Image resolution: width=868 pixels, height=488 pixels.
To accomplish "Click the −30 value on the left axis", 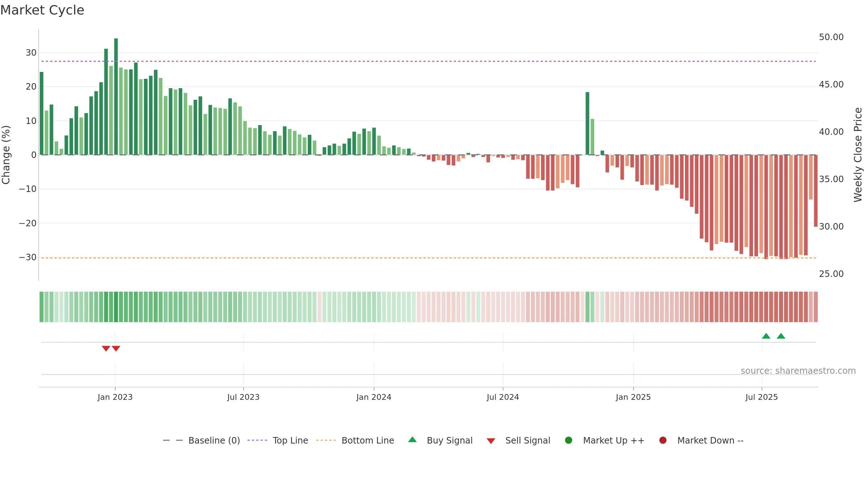I will pyautogui.click(x=28, y=257).
